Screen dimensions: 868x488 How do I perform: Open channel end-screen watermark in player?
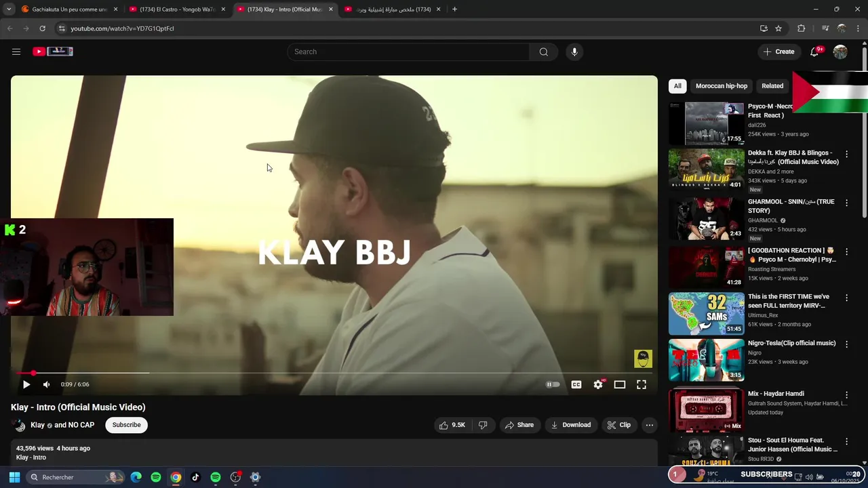pyautogui.click(x=643, y=359)
